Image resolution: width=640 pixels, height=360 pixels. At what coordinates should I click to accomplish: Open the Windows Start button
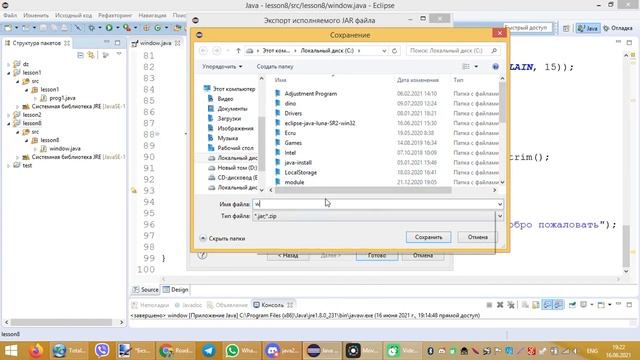pyautogui.click(x=11, y=351)
